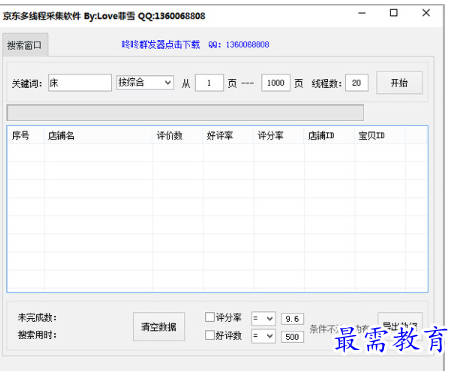Expand the 按综合 sort dropdown
The image size is (456, 371).
coord(145,82)
